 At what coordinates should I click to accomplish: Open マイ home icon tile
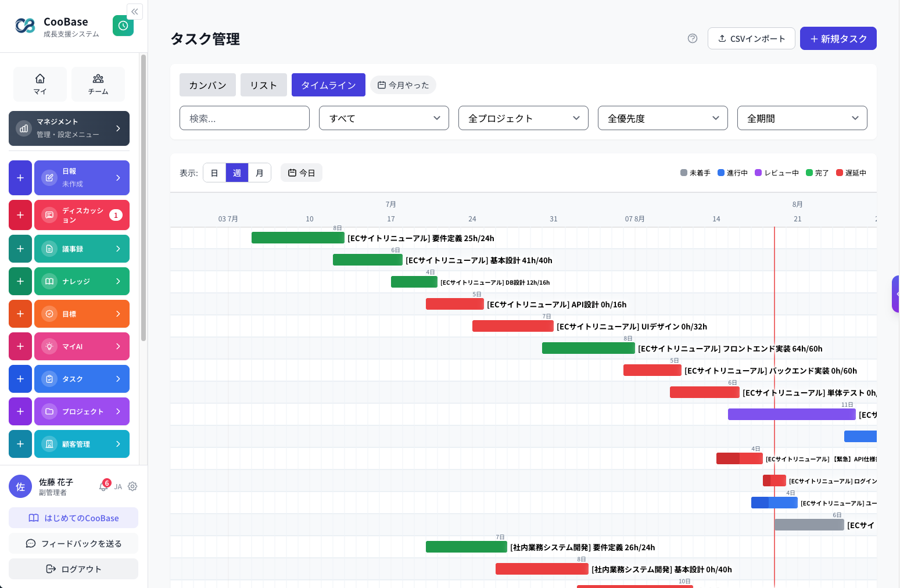coord(40,84)
